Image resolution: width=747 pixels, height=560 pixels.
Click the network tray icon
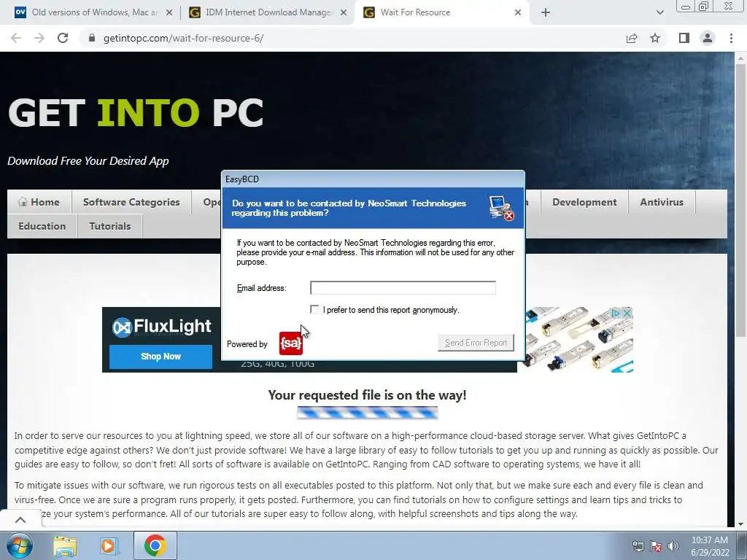coord(638,545)
